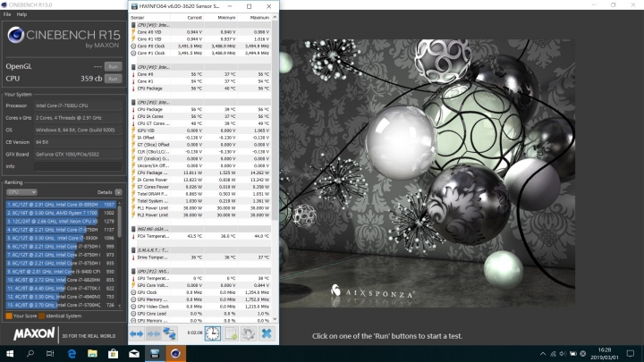Screen dimensions: 644x362
Task: Select the PCH Temperature sensor row
Action: tap(200, 236)
